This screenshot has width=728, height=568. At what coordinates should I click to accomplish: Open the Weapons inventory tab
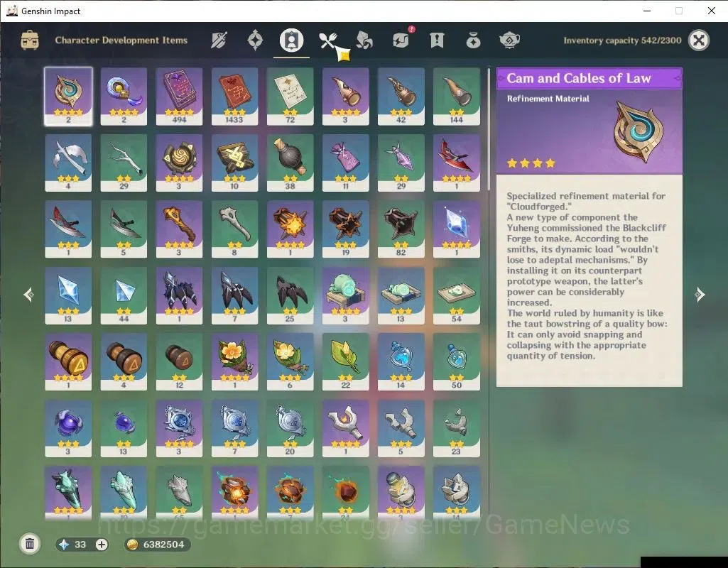(x=219, y=40)
